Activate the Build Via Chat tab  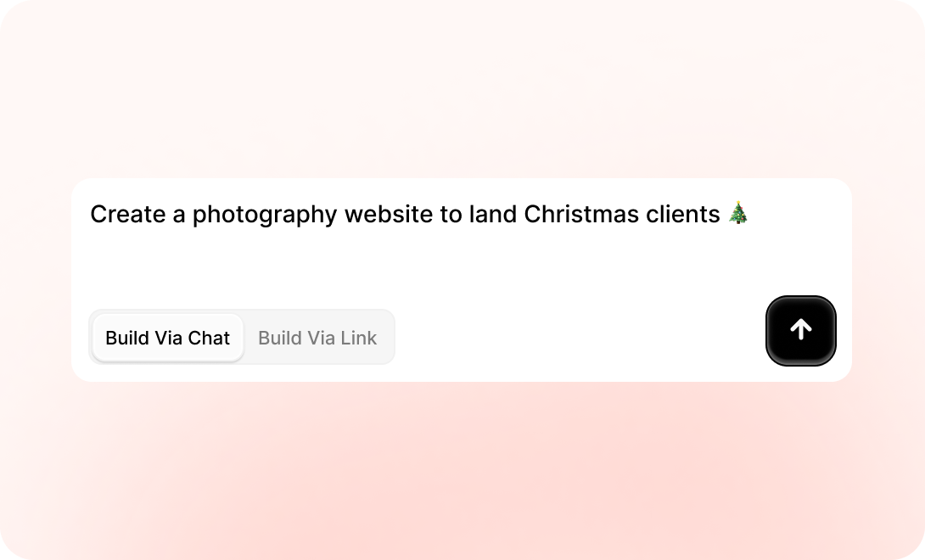pyautogui.click(x=168, y=338)
